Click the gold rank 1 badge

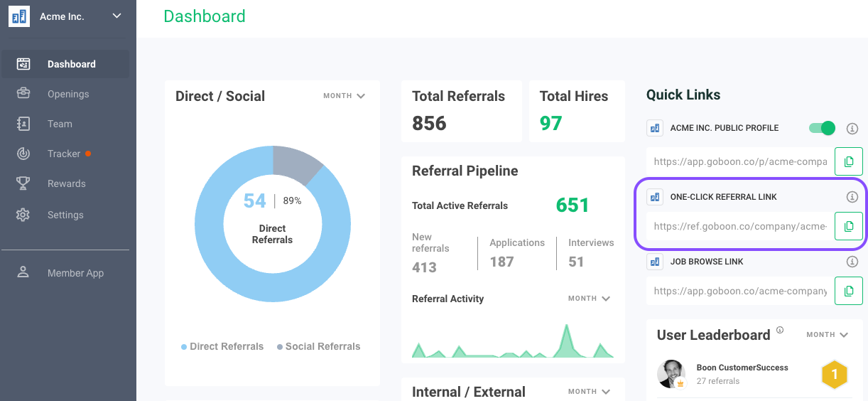(x=835, y=374)
